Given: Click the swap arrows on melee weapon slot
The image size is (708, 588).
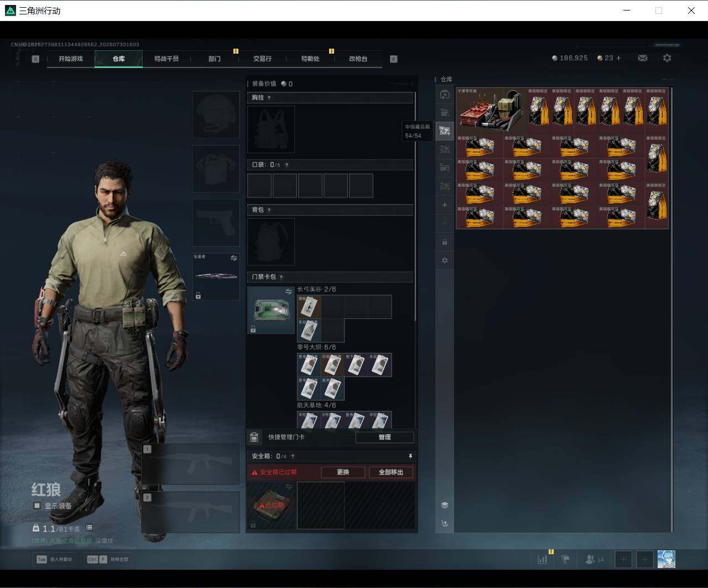Looking at the screenshot, I should pos(233,258).
